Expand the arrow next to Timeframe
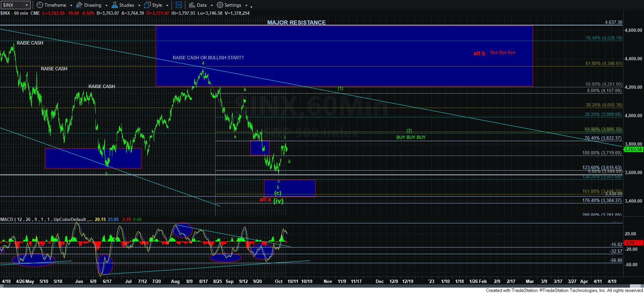644x293 pixels. (71, 5)
